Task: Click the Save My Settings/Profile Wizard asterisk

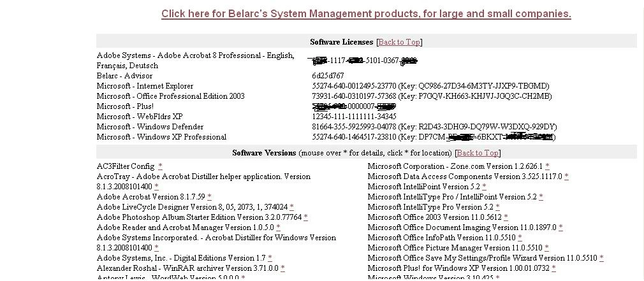Action: pyautogui.click(x=601, y=258)
